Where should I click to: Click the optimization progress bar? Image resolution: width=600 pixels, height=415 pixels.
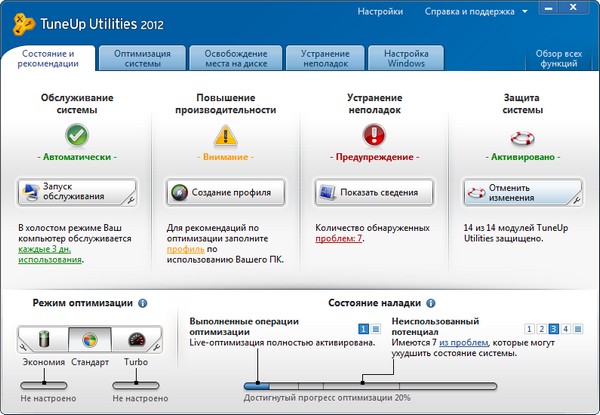pos(370,384)
